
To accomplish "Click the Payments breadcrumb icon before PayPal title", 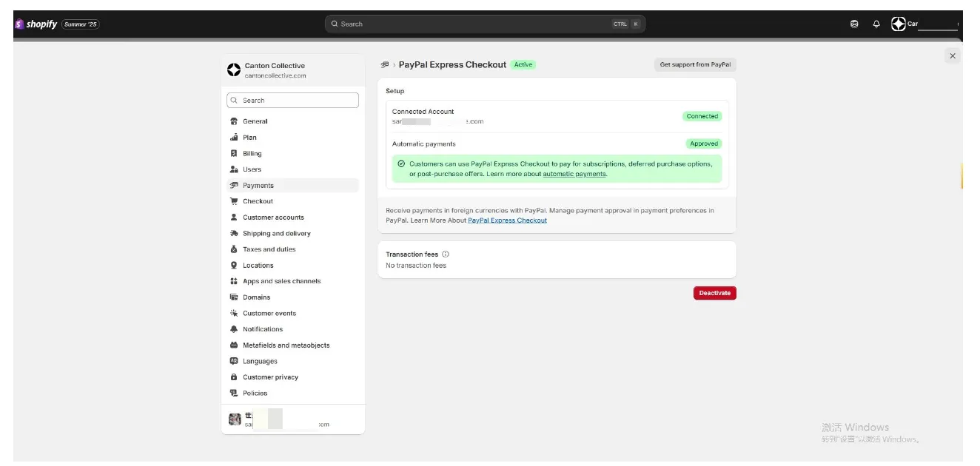I will (385, 65).
